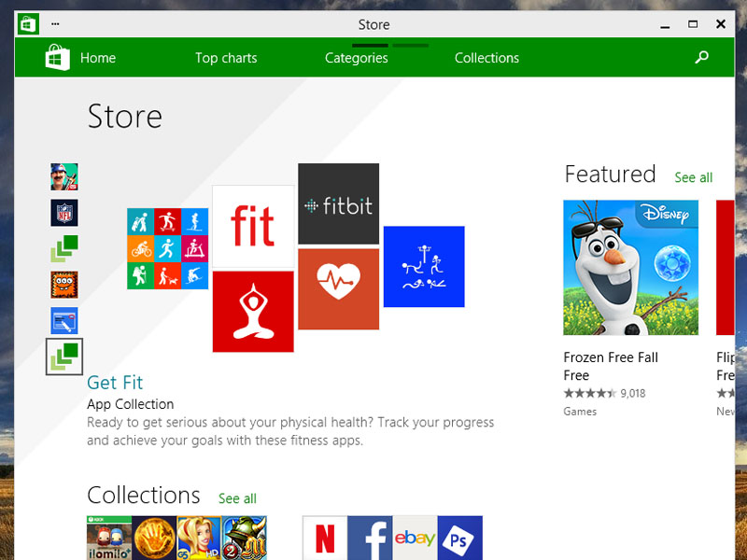Open the Get Fit app collection link
747x560 pixels.
pyautogui.click(x=115, y=383)
